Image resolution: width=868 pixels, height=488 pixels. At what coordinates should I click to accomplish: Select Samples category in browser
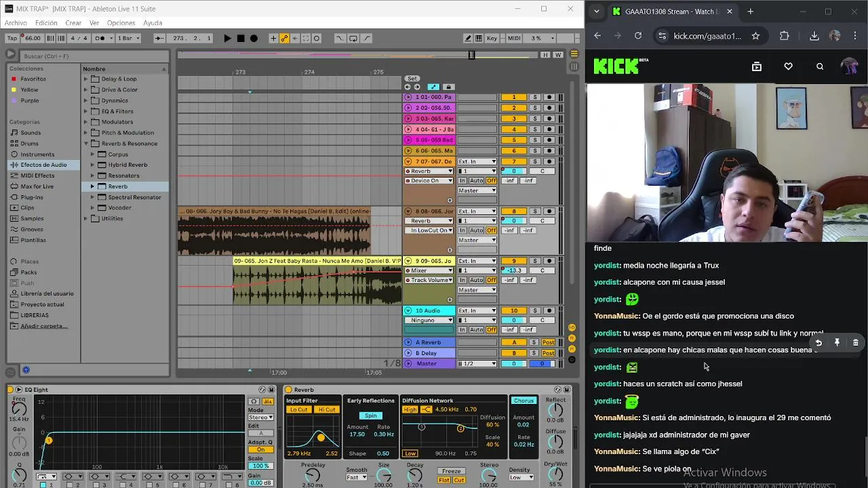click(32, 219)
